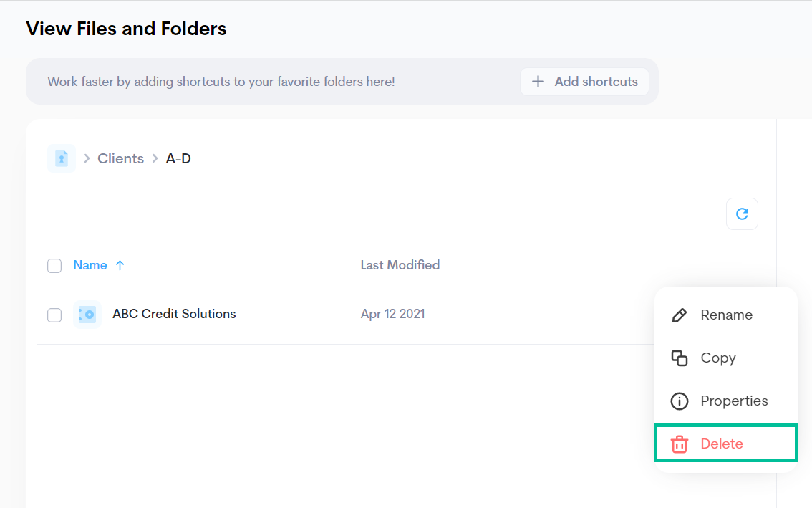Click chevron before Clients in breadcrumb

[87, 158]
